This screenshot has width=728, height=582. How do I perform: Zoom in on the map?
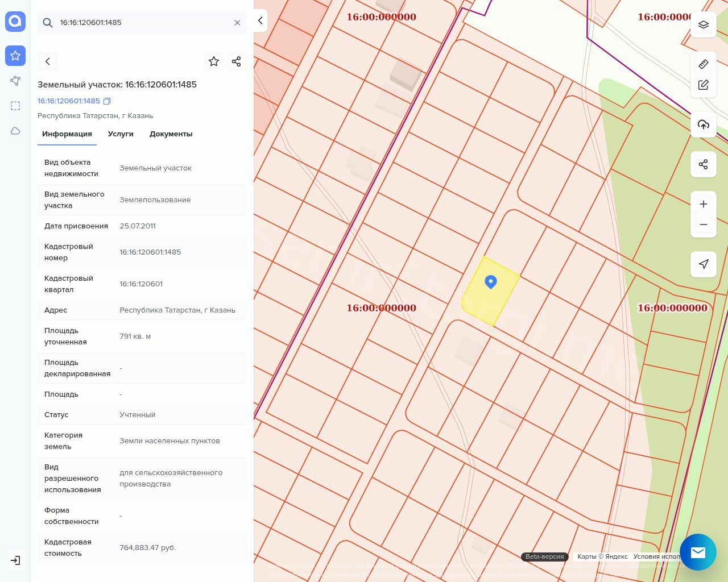[703, 204]
